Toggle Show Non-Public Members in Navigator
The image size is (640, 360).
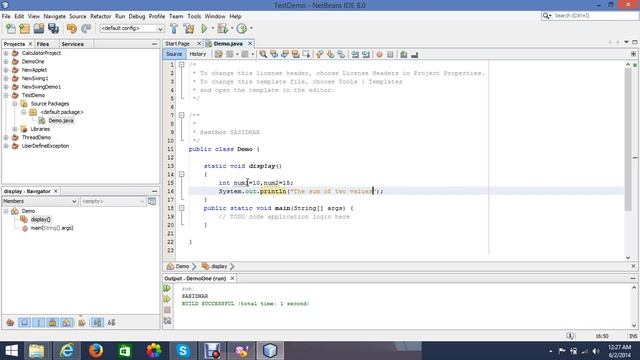tap(53, 322)
